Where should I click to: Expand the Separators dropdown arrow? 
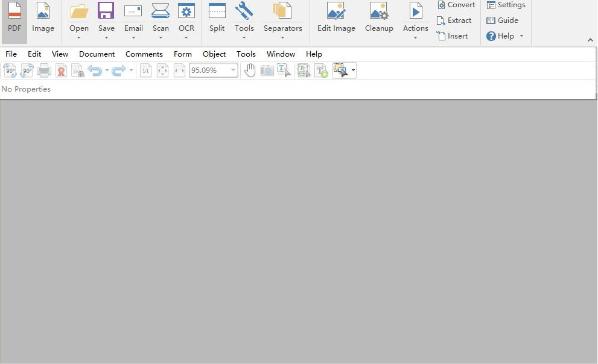282,38
